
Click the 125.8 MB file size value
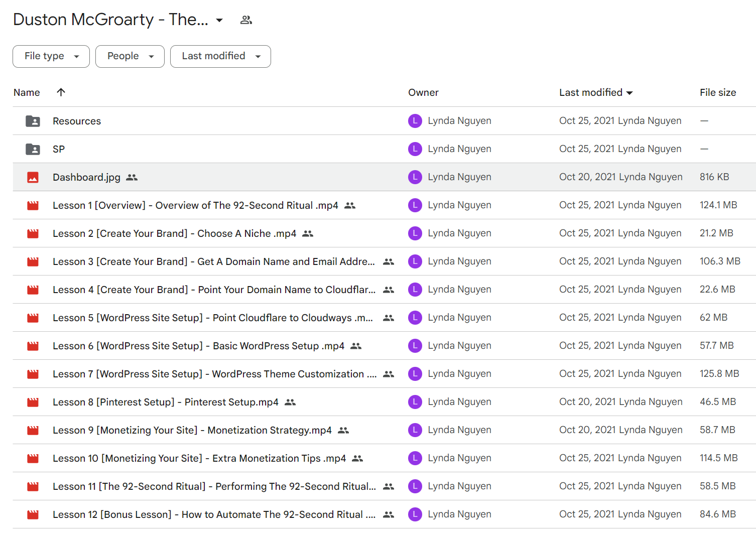pyautogui.click(x=719, y=374)
